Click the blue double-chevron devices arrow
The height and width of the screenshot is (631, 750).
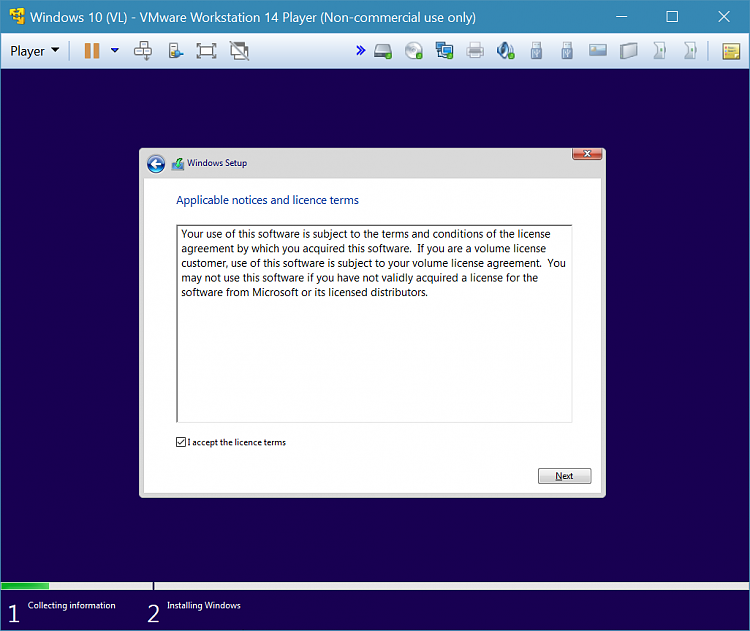(x=361, y=50)
